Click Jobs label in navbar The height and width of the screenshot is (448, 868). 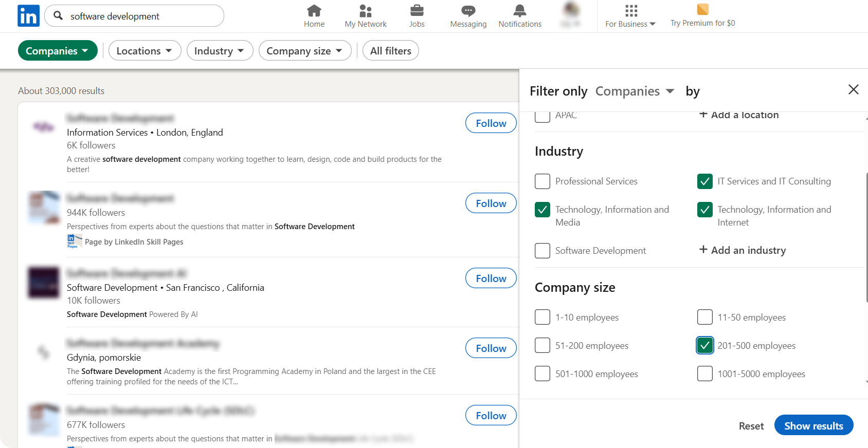(x=417, y=24)
